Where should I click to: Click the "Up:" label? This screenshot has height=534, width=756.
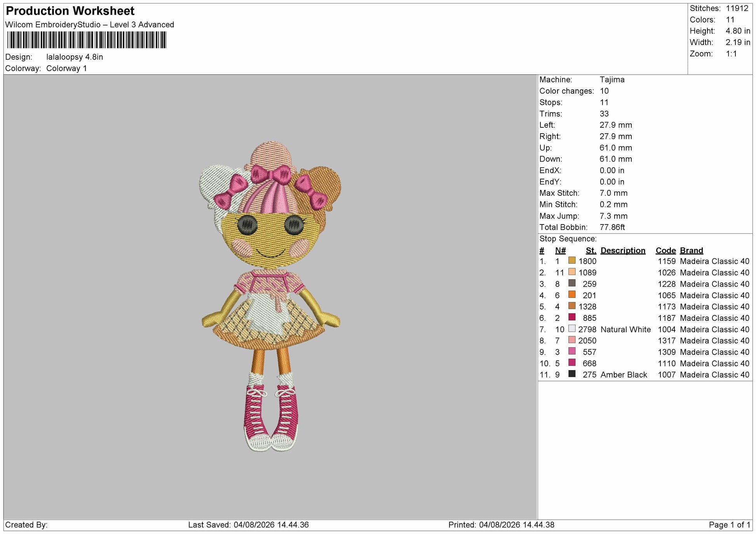[545, 148]
